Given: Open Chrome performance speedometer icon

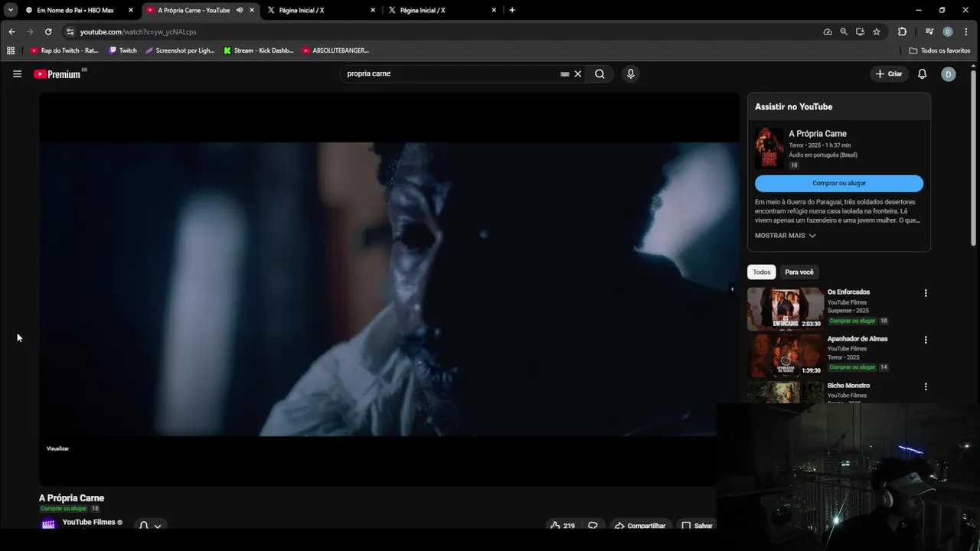Looking at the screenshot, I should click(828, 32).
